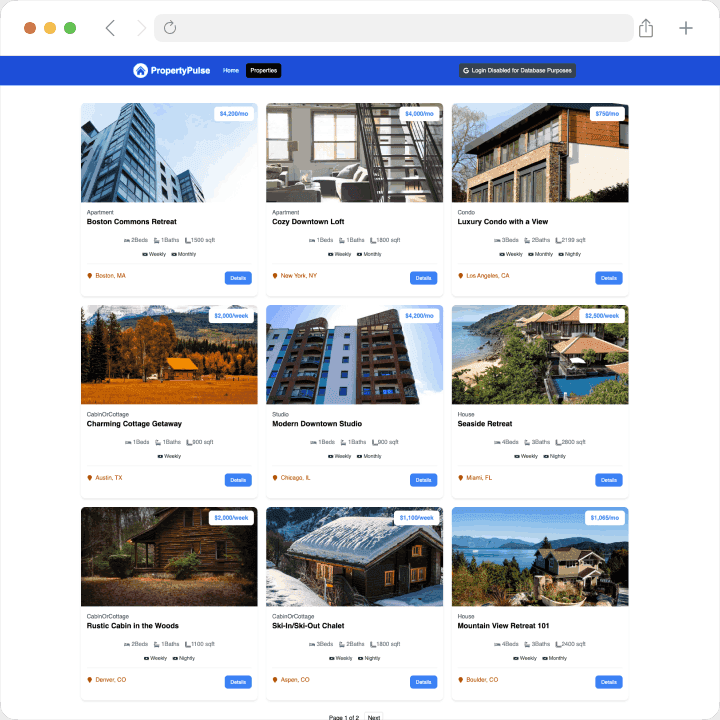This screenshot has width=720, height=720.
Task: Click the browser address bar
Action: [x=394, y=28]
